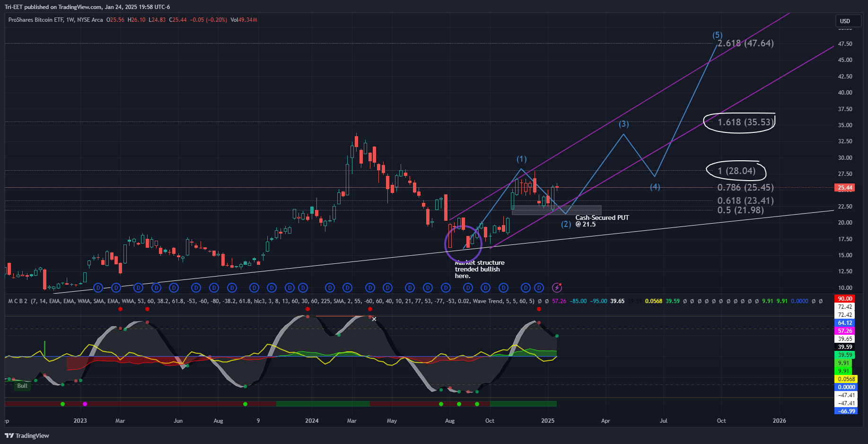
Task: Select the Market structure trended bullish note
Action: click(480, 269)
